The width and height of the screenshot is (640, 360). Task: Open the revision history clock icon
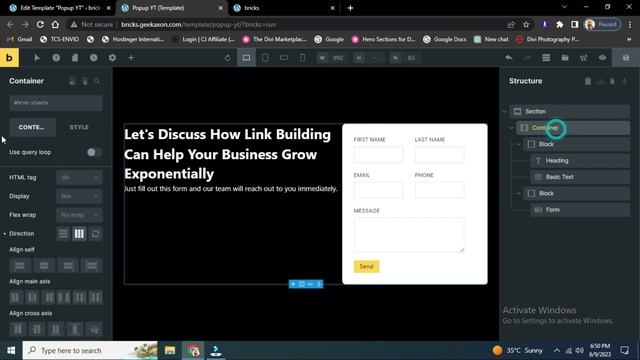point(93,58)
